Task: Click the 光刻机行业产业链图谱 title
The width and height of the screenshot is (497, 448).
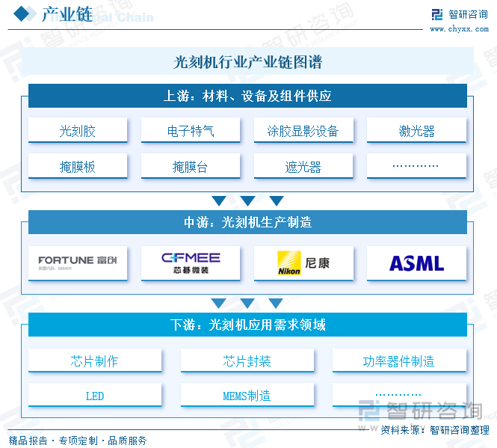Action: click(247, 61)
